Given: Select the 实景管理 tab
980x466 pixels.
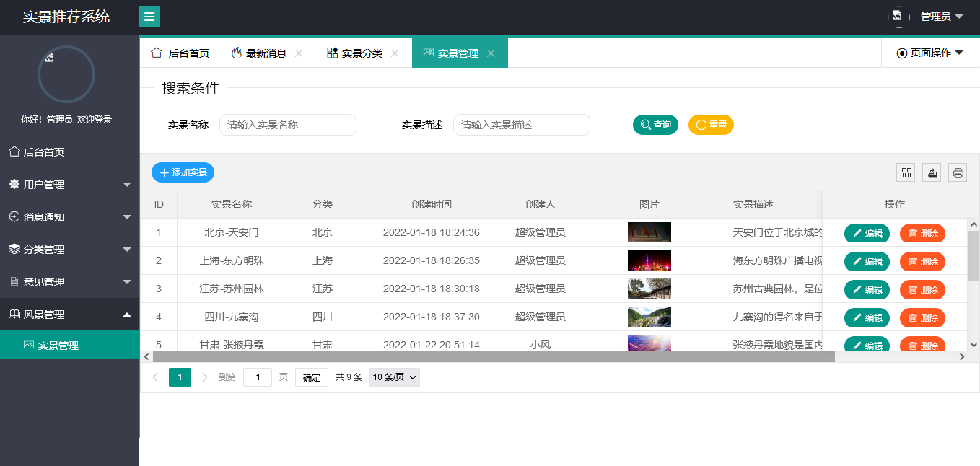Looking at the screenshot, I should coord(460,53).
